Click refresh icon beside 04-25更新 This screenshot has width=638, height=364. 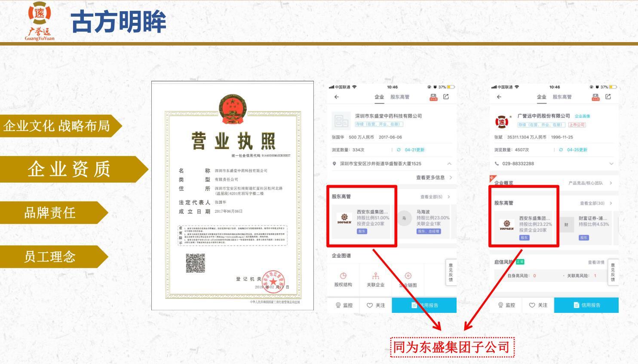click(x=561, y=150)
